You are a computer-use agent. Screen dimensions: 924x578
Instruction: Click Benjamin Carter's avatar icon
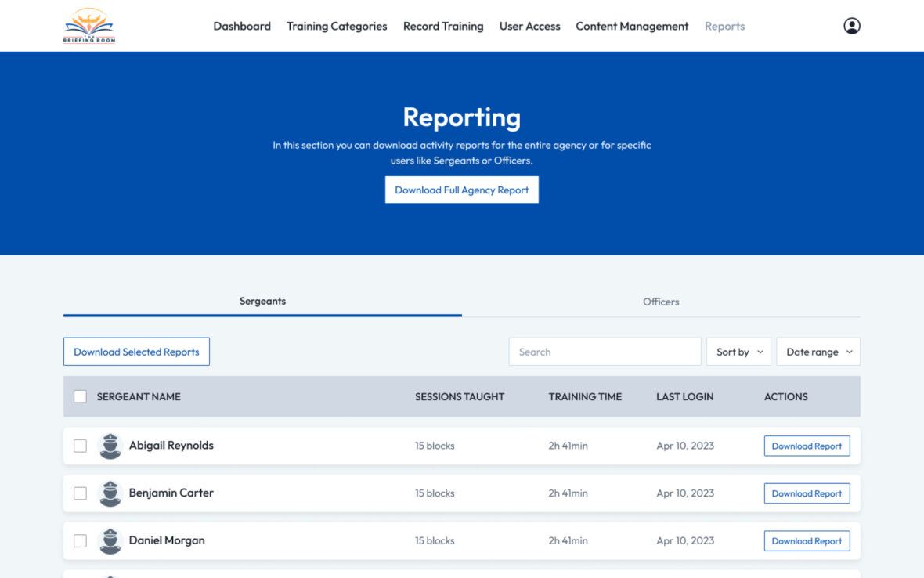point(110,493)
